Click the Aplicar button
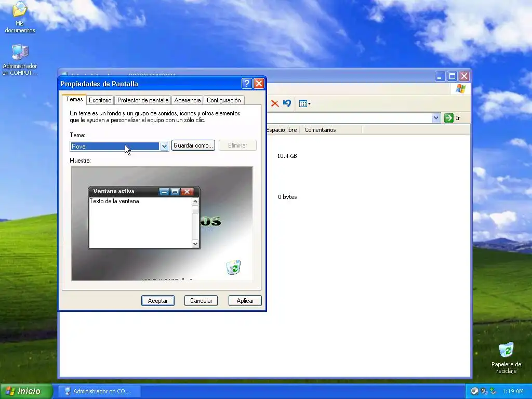 (245, 301)
